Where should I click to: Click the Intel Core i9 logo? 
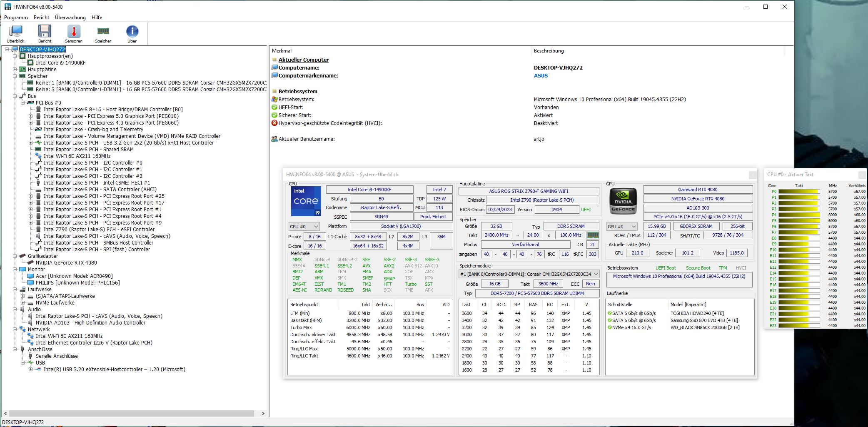pyautogui.click(x=306, y=201)
